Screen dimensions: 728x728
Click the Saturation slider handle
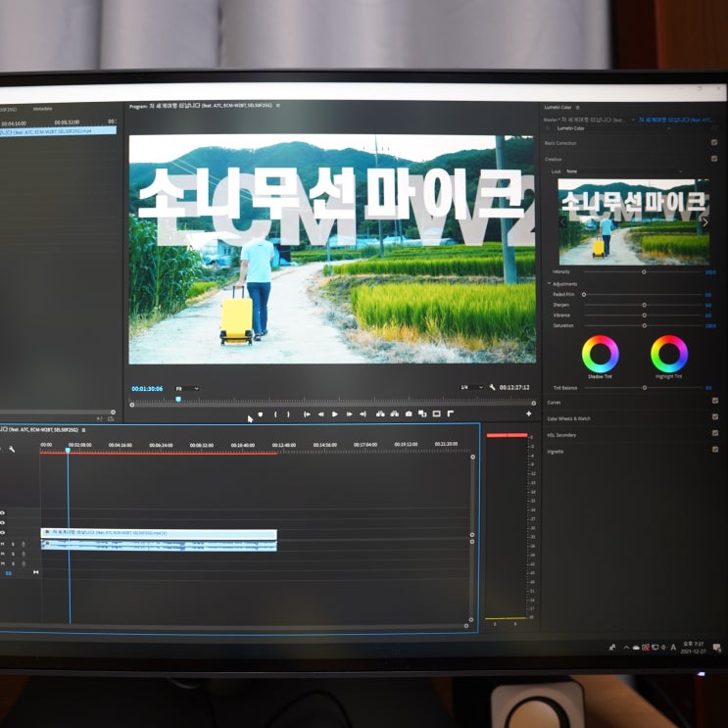(645, 325)
